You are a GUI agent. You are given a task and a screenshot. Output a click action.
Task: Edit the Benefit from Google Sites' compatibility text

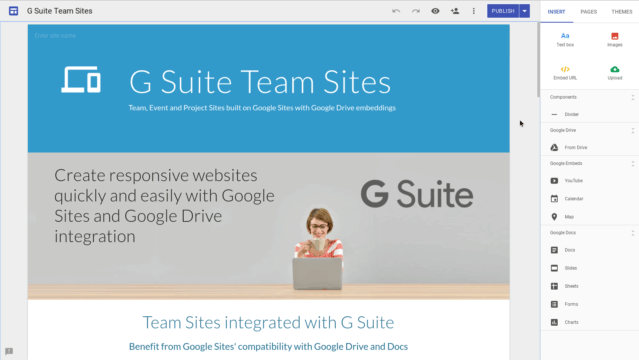pos(268,347)
